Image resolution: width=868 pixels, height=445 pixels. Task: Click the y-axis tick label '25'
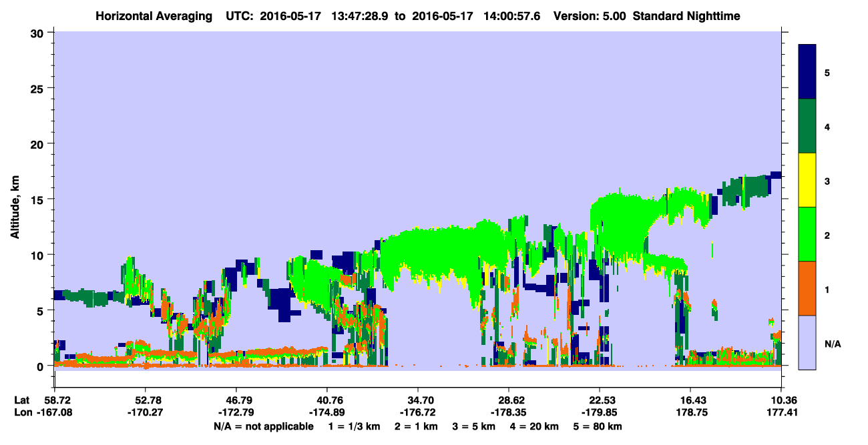[x=39, y=88]
